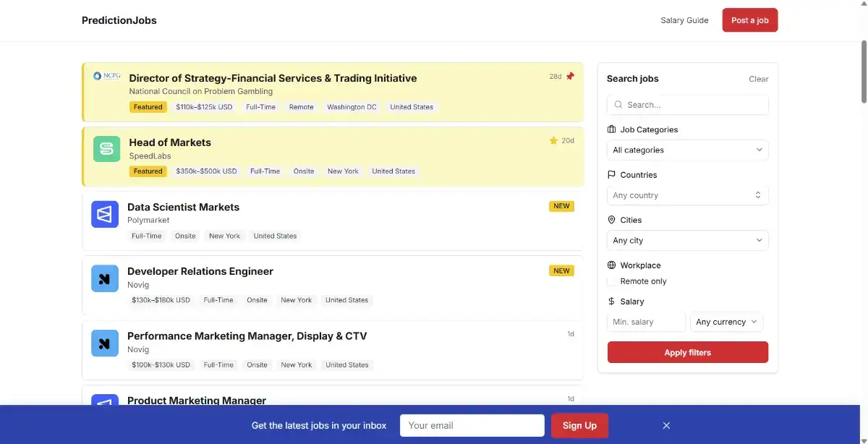The width and height of the screenshot is (868, 444).
Task: Click the dollar sign icon beside Salary
Action: [x=612, y=302]
